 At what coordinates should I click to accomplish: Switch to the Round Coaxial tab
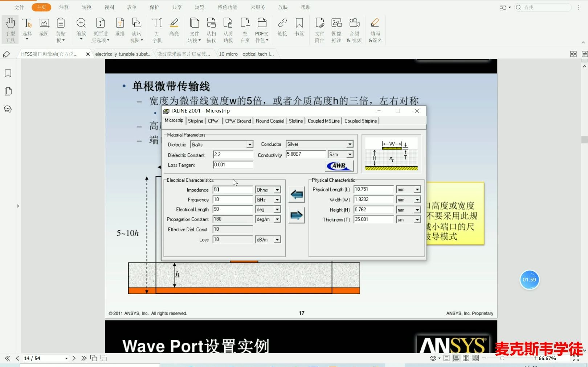[270, 121]
